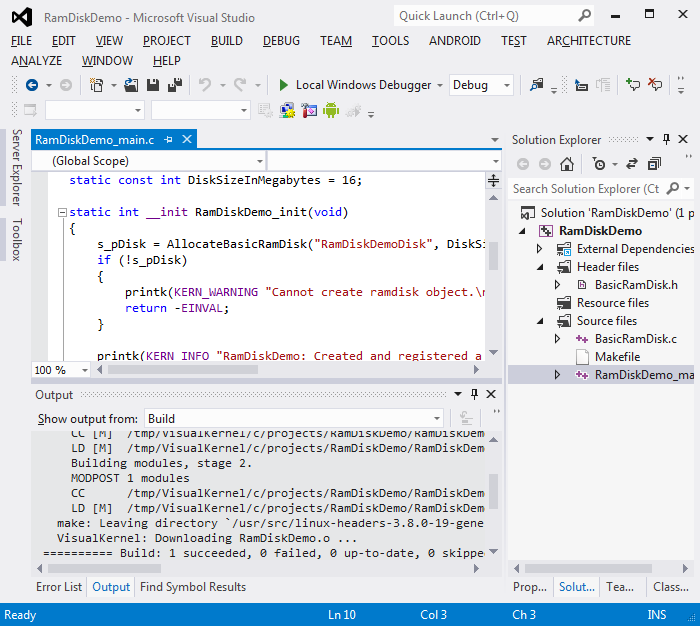The width and height of the screenshot is (700, 626).
Task: Click the Collapse All icon in Solution Explorer
Action: [654, 164]
